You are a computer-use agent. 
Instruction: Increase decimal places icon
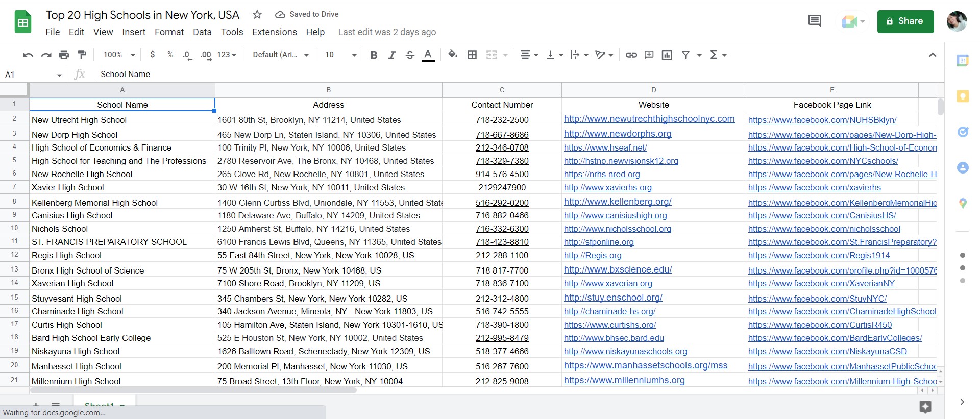pos(206,55)
